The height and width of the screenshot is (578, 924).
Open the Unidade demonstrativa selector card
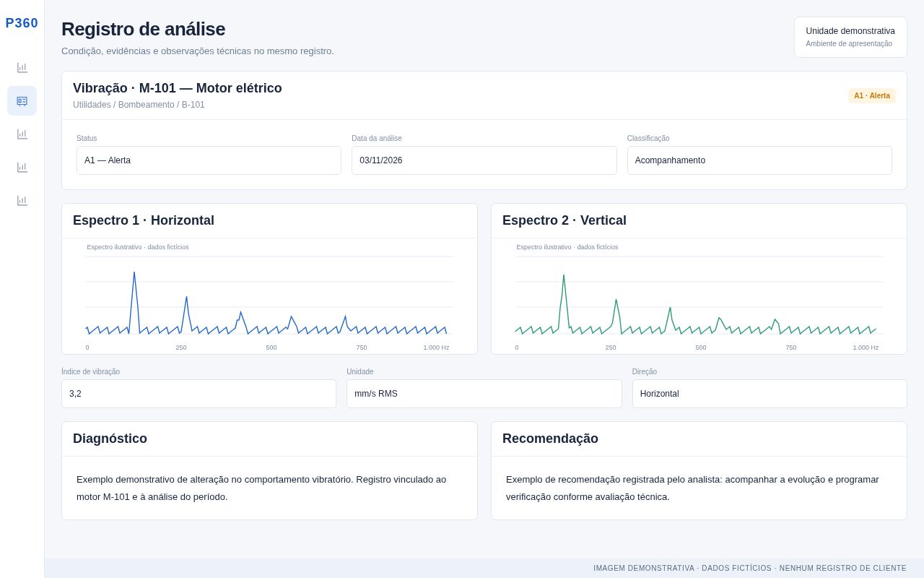(850, 37)
